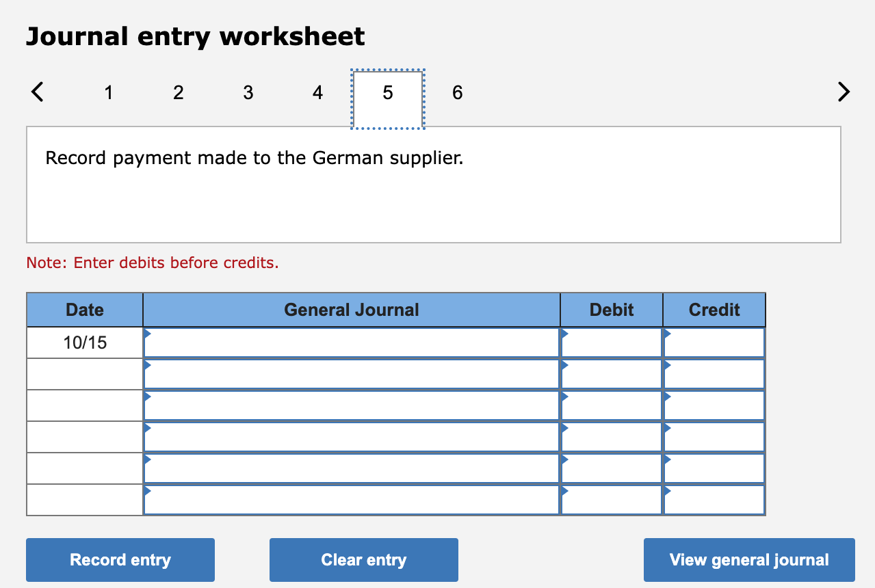The height and width of the screenshot is (588, 875).
Task: Open View general journal
Action: [x=748, y=559]
